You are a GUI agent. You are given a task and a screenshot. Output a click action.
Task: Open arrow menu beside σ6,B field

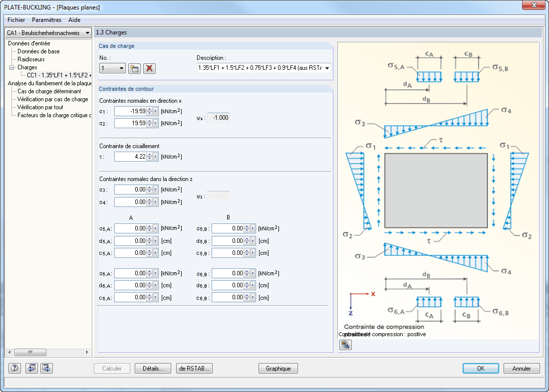pyautogui.click(x=253, y=273)
